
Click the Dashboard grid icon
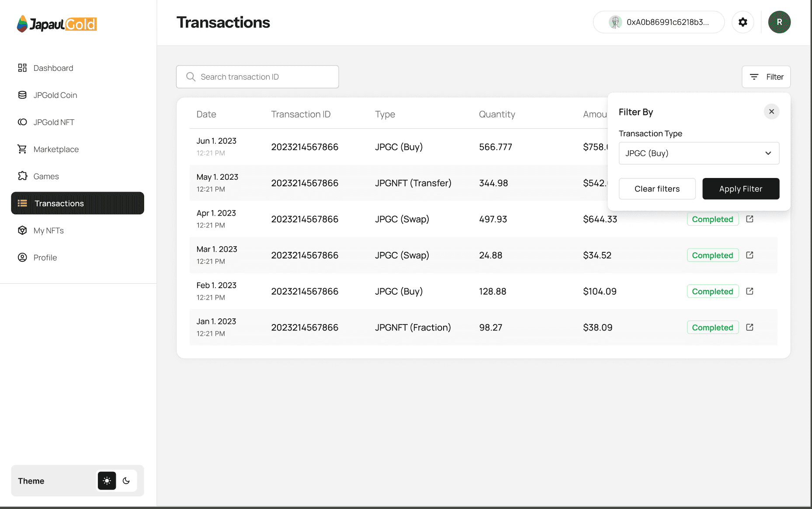pos(22,68)
